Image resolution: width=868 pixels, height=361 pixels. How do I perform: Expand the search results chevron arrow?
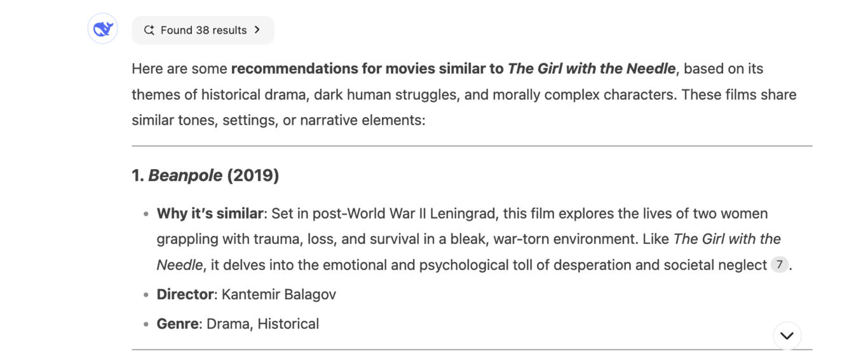point(257,30)
